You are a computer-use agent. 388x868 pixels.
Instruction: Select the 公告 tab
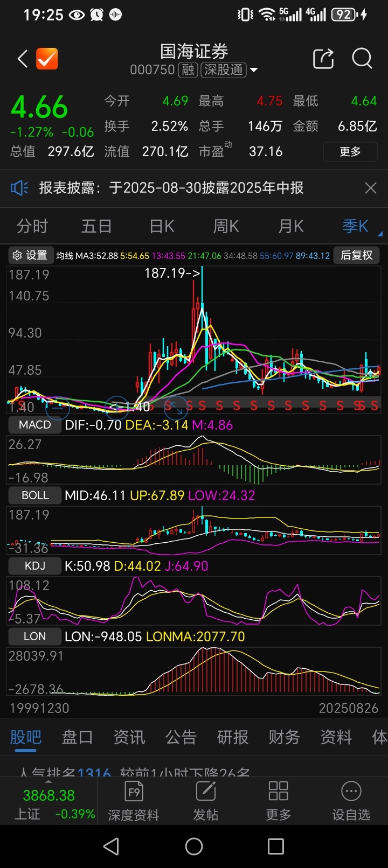[x=181, y=737]
